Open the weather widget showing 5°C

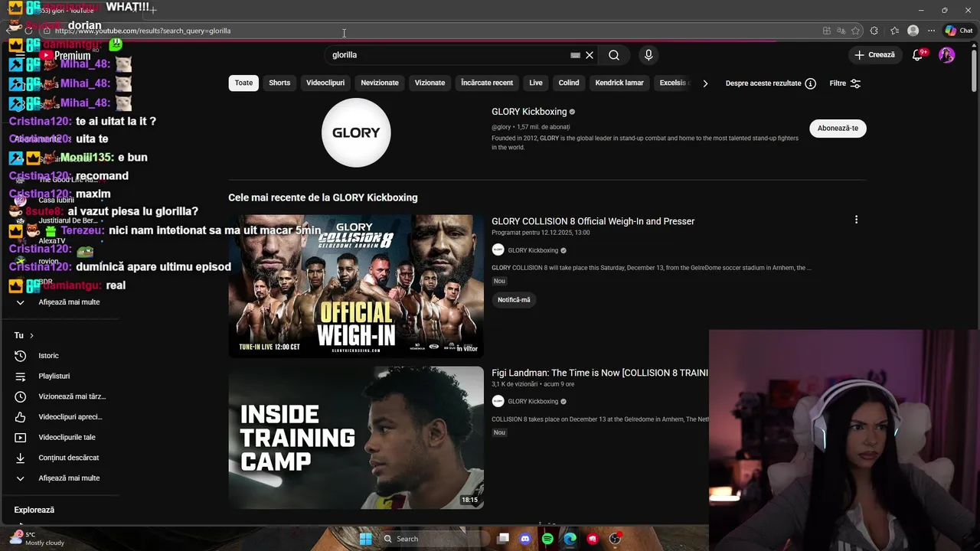[37, 539]
